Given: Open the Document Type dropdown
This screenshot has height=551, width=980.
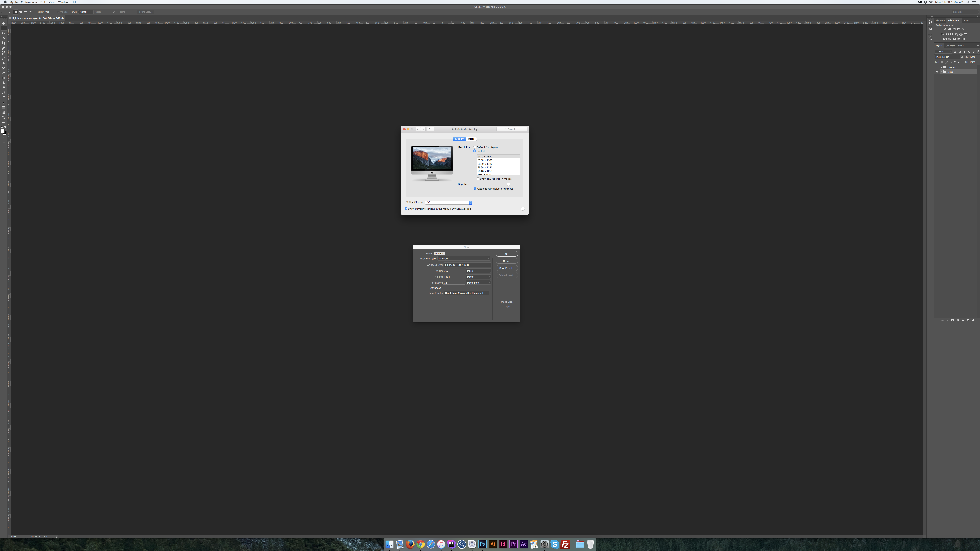Looking at the screenshot, I should tap(463, 259).
